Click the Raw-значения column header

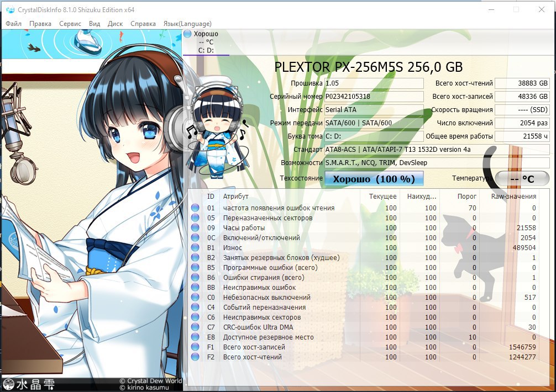click(513, 196)
